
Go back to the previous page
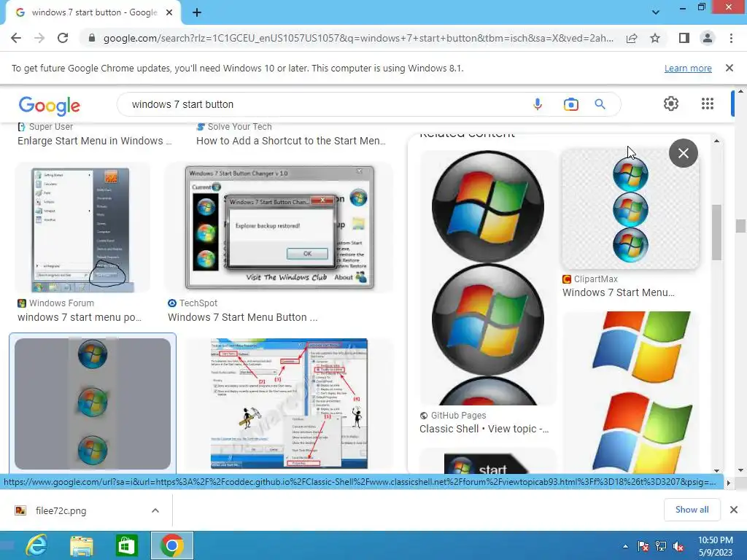16,38
